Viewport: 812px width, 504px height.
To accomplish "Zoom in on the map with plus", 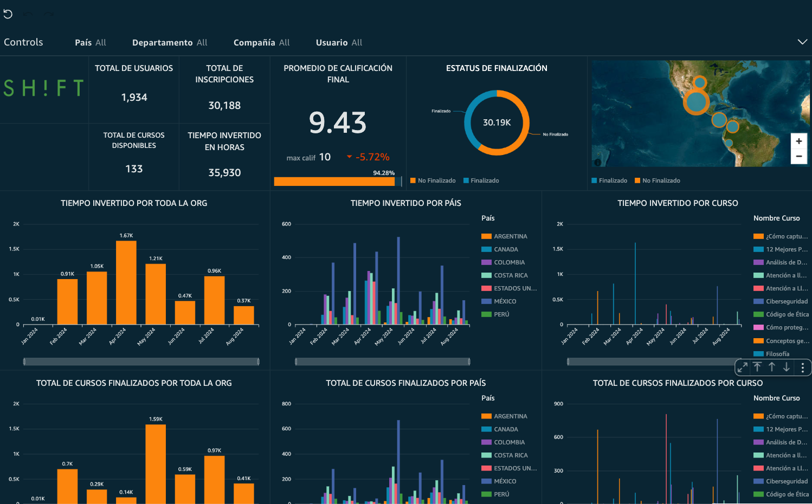I will (x=799, y=141).
